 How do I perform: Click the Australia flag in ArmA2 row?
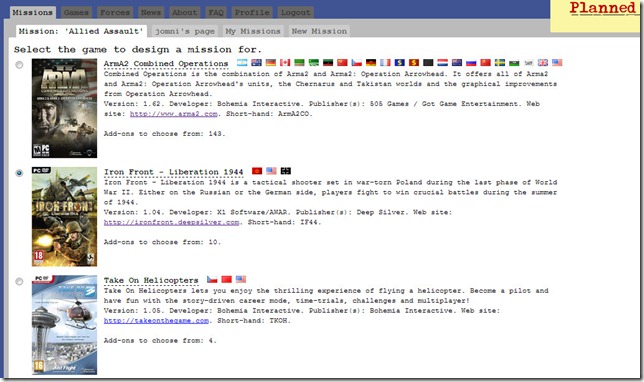(257, 62)
